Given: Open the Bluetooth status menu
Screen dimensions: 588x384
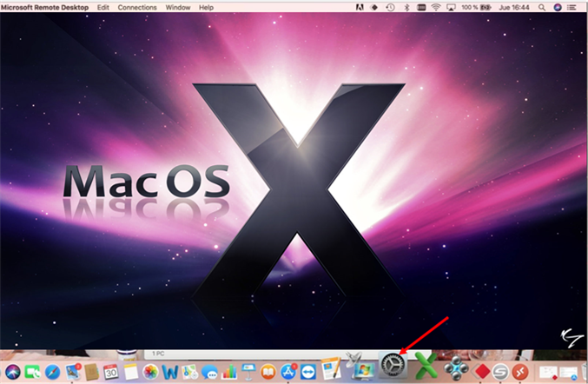Looking at the screenshot, I should tap(406, 8).
